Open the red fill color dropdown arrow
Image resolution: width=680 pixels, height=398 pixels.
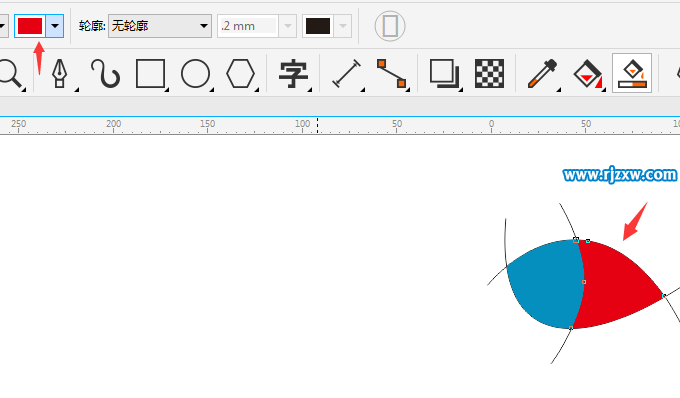pos(55,26)
